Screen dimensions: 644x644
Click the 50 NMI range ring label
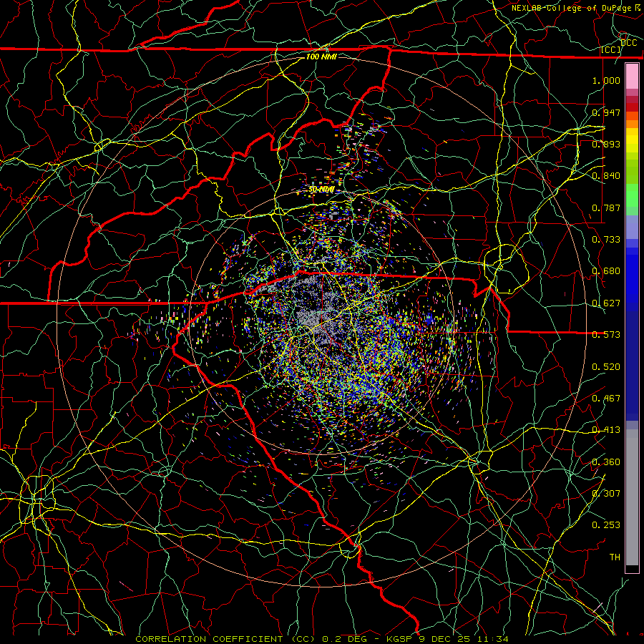(321, 190)
